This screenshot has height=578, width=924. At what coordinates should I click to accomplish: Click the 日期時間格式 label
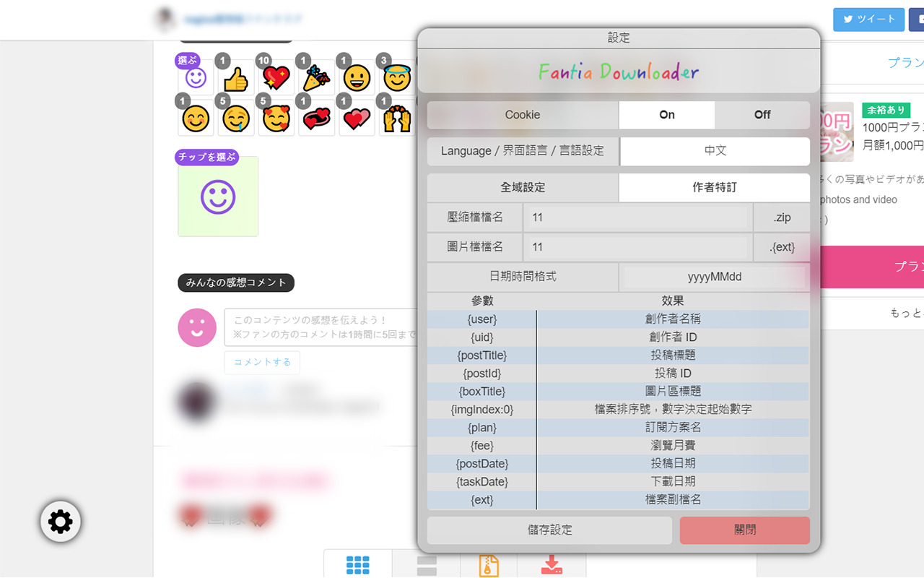coord(523,277)
